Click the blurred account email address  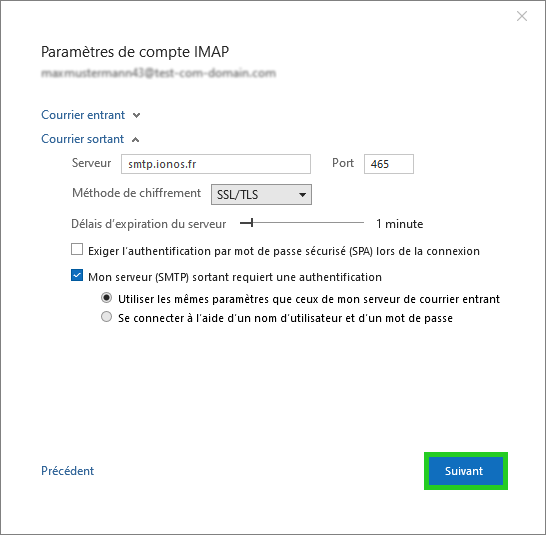(158, 73)
